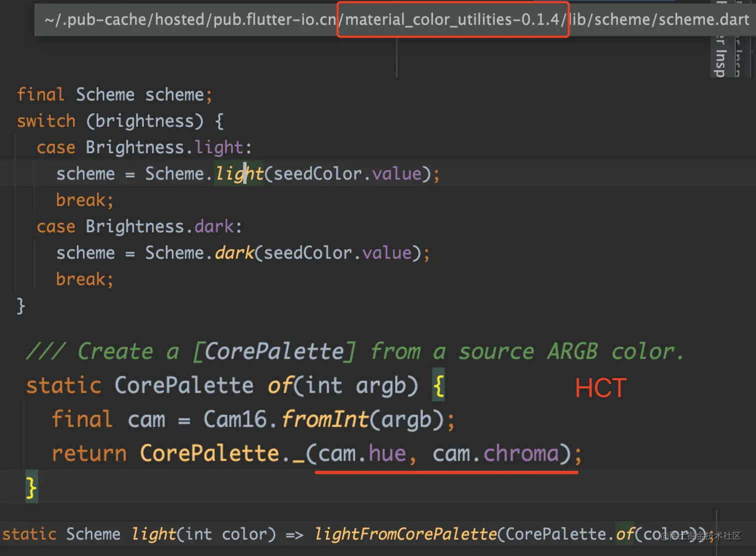Click 'source ARGB color.' in the doc comment

pos(571,351)
